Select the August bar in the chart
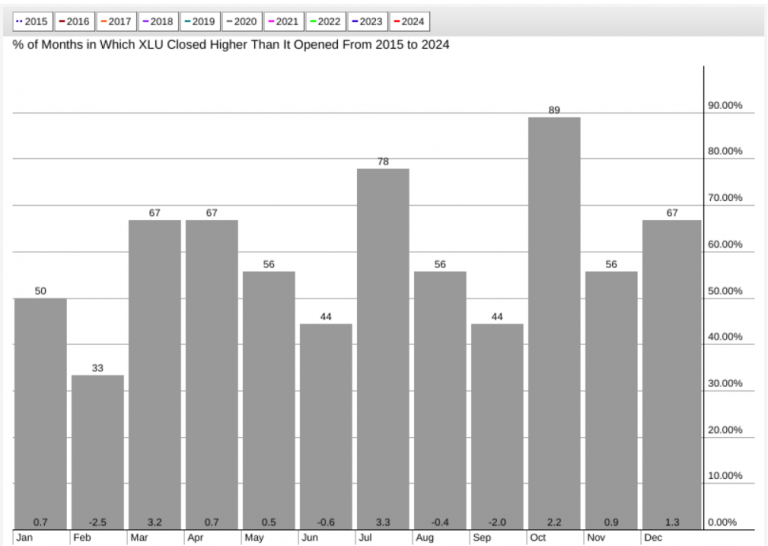The image size is (768, 546). [x=440, y=401]
